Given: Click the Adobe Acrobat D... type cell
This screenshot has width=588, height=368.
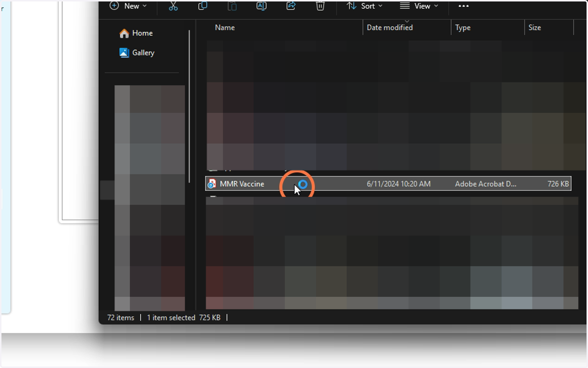Looking at the screenshot, I should pyautogui.click(x=486, y=184).
